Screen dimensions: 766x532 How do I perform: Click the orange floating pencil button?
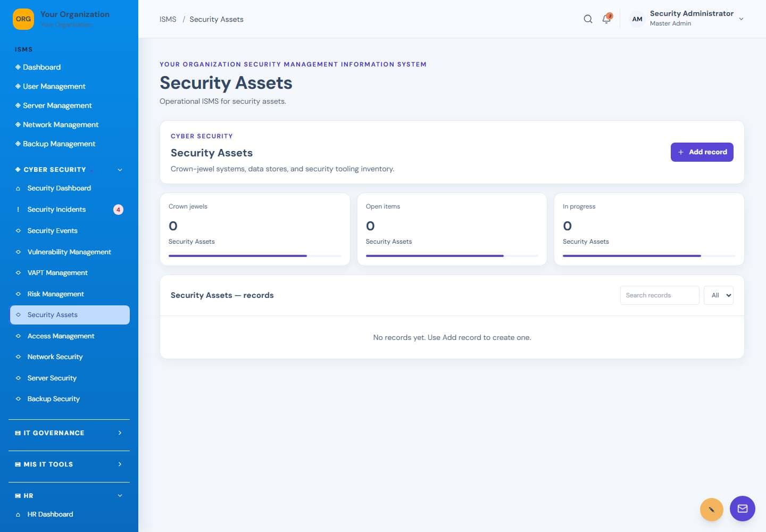711,509
